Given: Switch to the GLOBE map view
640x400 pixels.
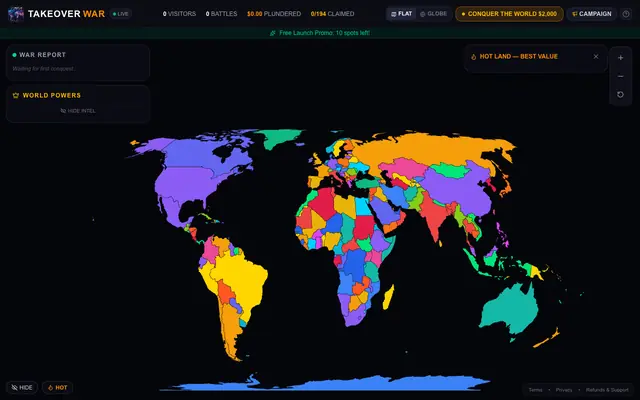Looking at the screenshot, I should (x=433, y=14).
